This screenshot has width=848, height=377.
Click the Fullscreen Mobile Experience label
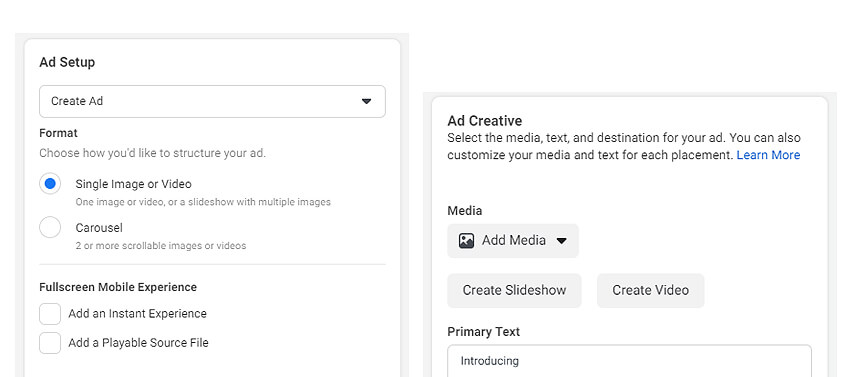(118, 287)
